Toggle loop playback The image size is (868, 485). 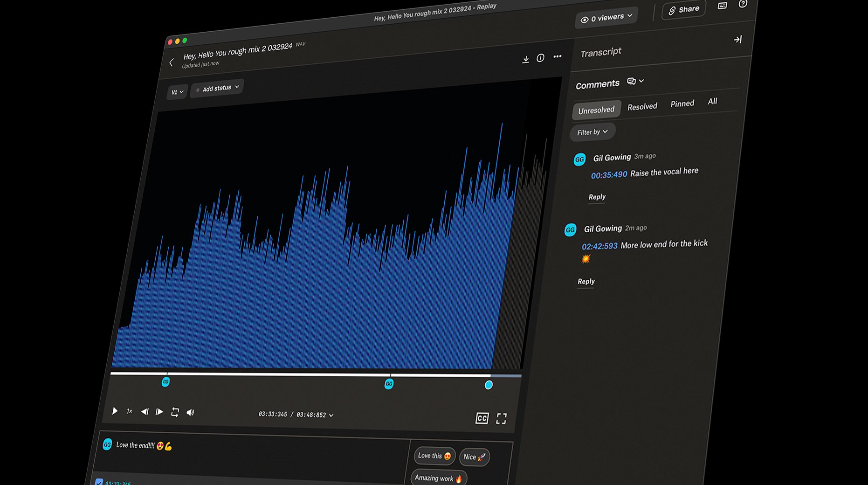point(175,412)
